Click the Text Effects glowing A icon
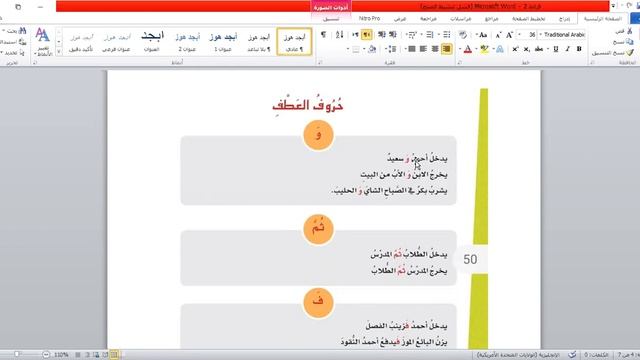Screen dimensions: 640x360 [500, 49]
